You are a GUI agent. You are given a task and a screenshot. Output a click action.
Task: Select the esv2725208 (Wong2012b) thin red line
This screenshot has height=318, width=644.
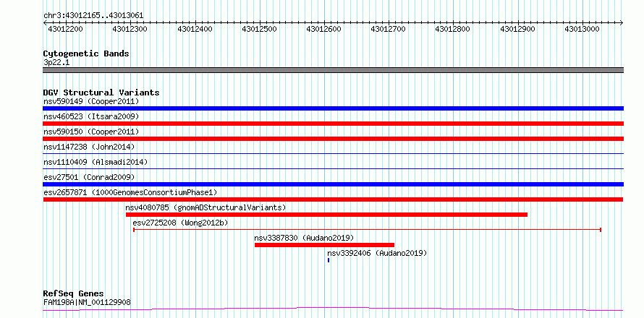coord(367,230)
